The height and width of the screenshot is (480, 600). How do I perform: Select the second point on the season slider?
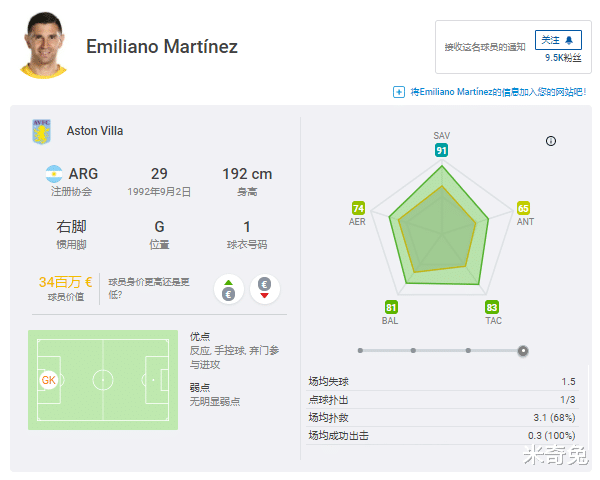click(x=413, y=351)
